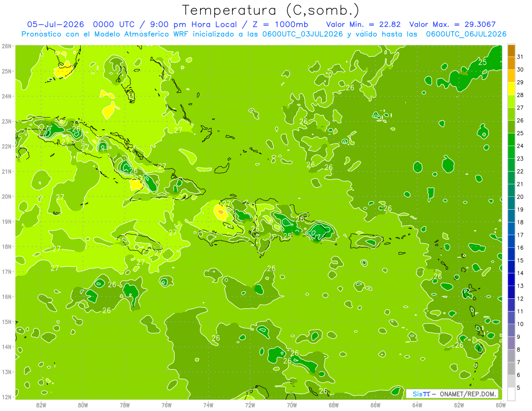Click yellow legend band between 28 and 29
The image size is (532, 411).
[511, 89]
